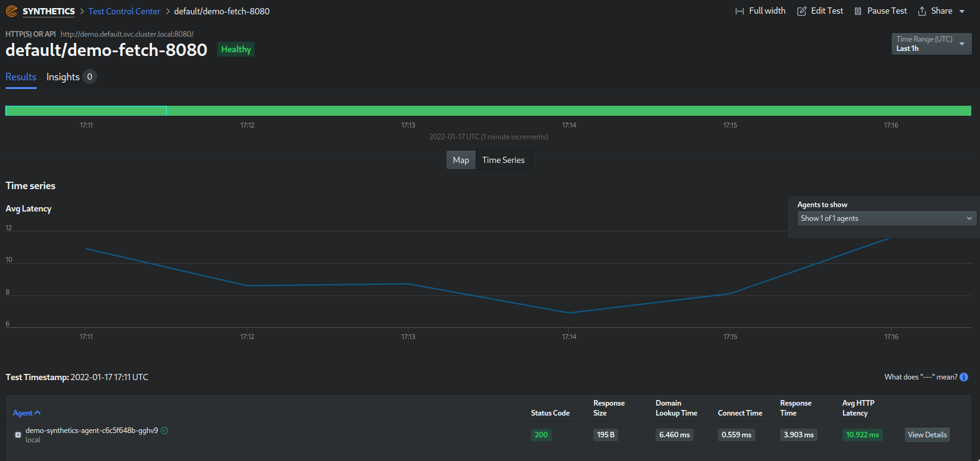Click the Domain Lookup Time 6.460 ms
The image size is (980, 461).
click(674, 435)
